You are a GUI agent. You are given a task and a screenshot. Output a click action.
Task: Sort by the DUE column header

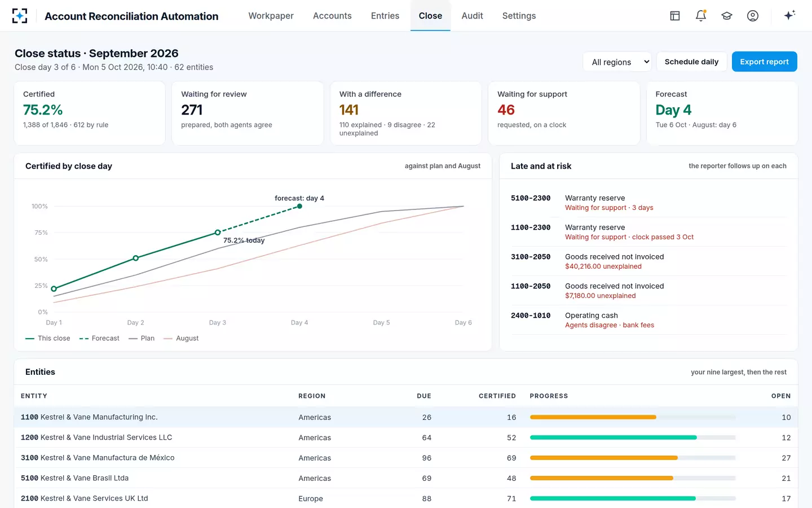point(424,396)
